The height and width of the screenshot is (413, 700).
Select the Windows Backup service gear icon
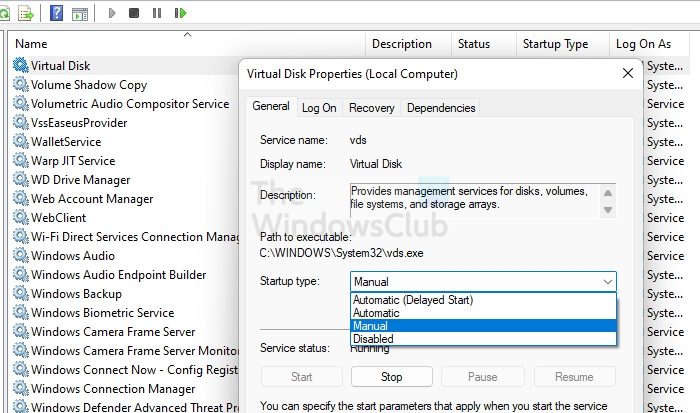pyautogui.click(x=20, y=294)
